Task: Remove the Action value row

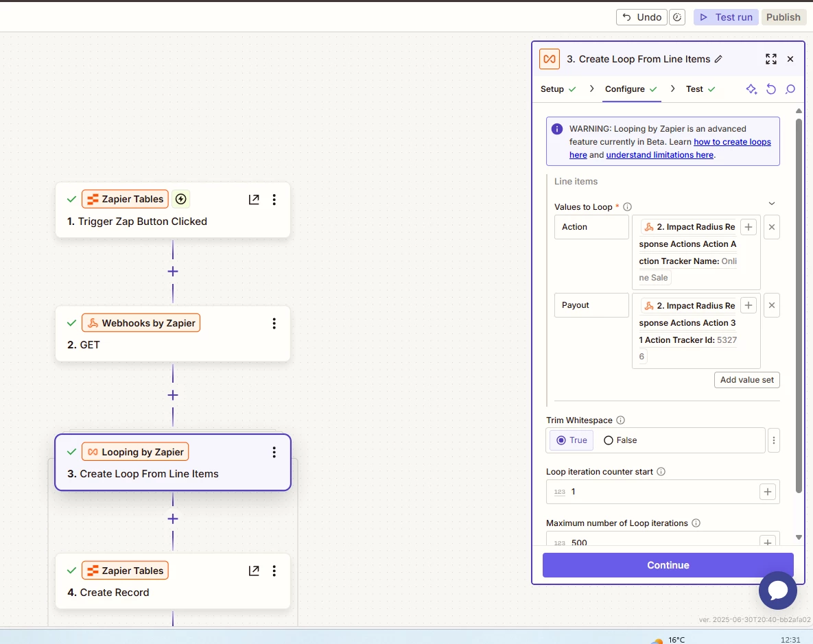Action: pyautogui.click(x=772, y=227)
